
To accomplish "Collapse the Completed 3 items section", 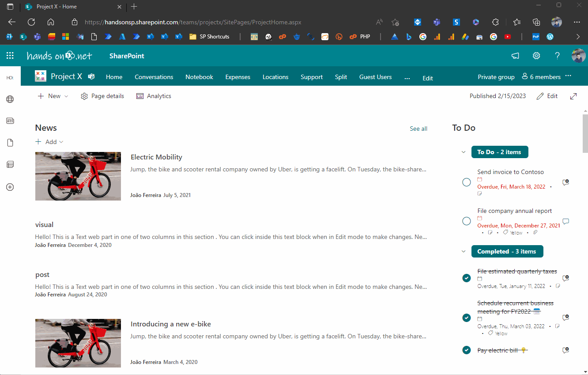I will [463, 251].
